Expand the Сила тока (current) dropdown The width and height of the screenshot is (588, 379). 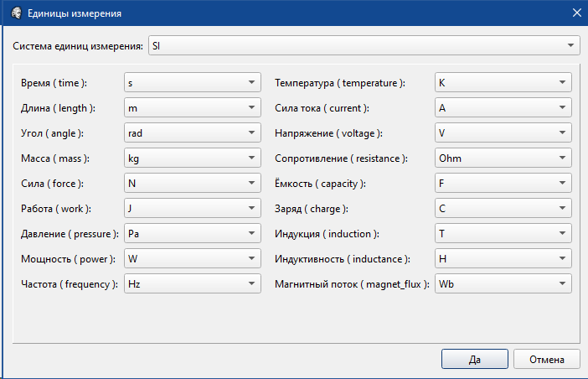pyautogui.click(x=503, y=108)
